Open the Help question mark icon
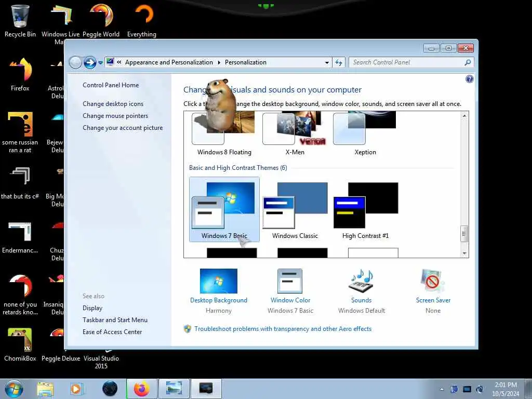The height and width of the screenshot is (399, 532). (x=470, y=79)
